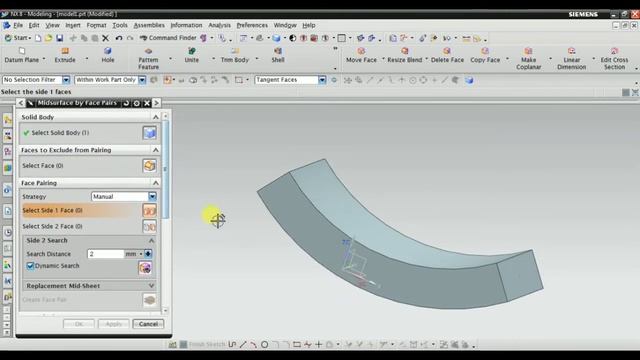640x360 pixels.
Task: Expand the Replacement Mid-Sheet section
Action: (x=151, y=286)
